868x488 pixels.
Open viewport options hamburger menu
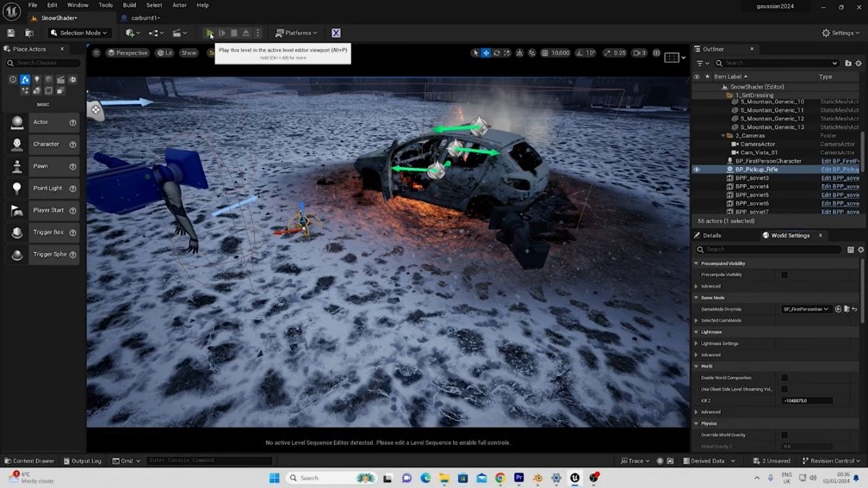96,53
